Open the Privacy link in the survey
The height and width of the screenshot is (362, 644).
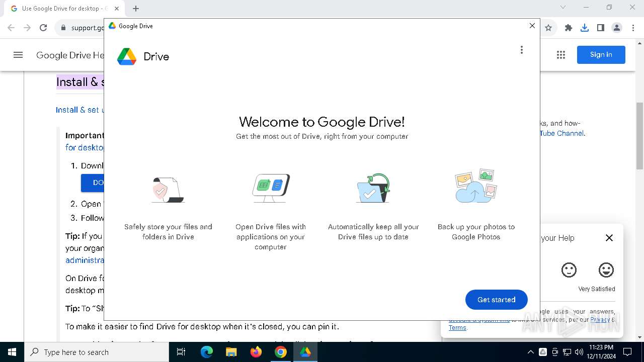[600, 319]
